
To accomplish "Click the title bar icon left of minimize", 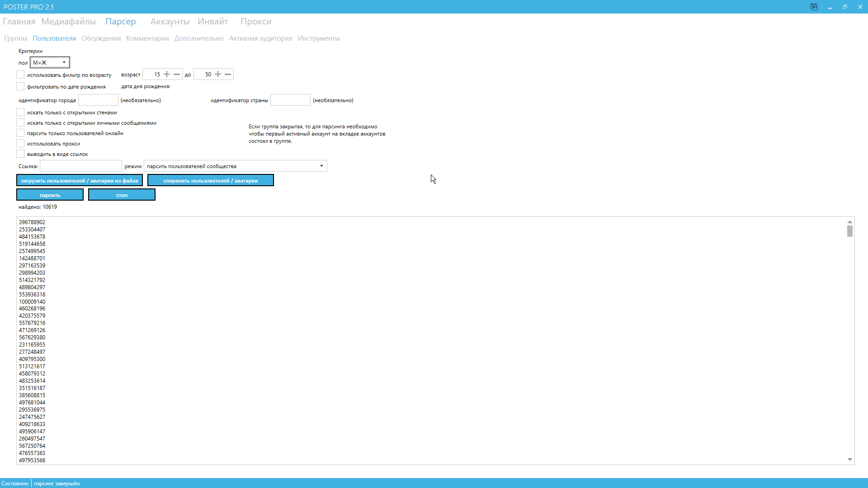I will (814, 7).
